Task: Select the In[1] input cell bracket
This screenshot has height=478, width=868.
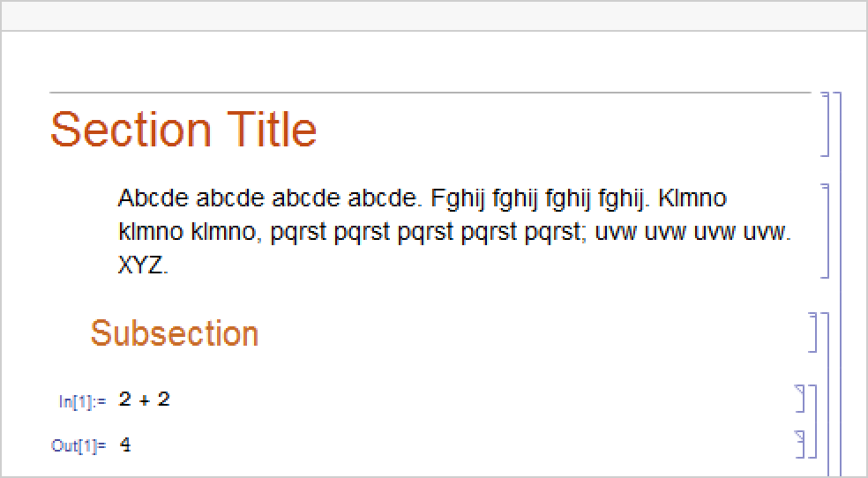Action: pyautogui.click(x=802, y=399)
